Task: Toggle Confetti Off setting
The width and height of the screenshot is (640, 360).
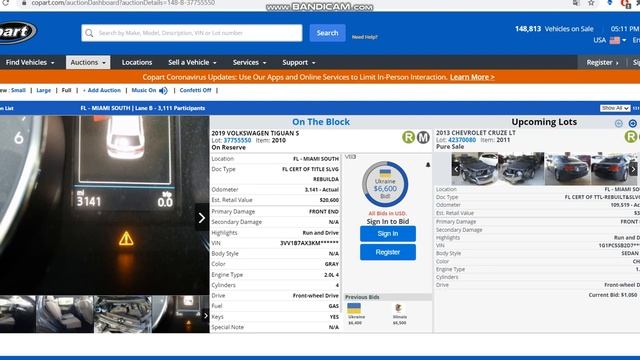Action: pyautogui.click(x=196, y=90)
